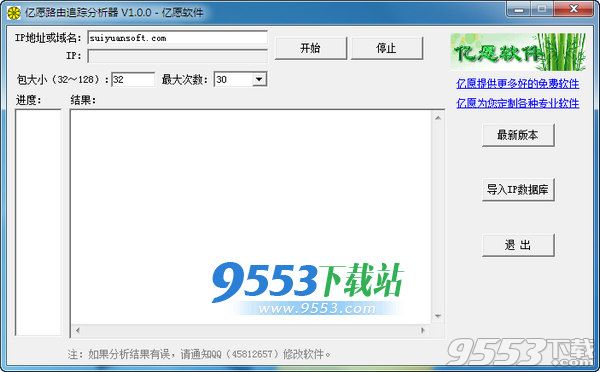
Task: Click the horizontal scroll left arrow
Action: pyautogui.click(x=78, y=330)
